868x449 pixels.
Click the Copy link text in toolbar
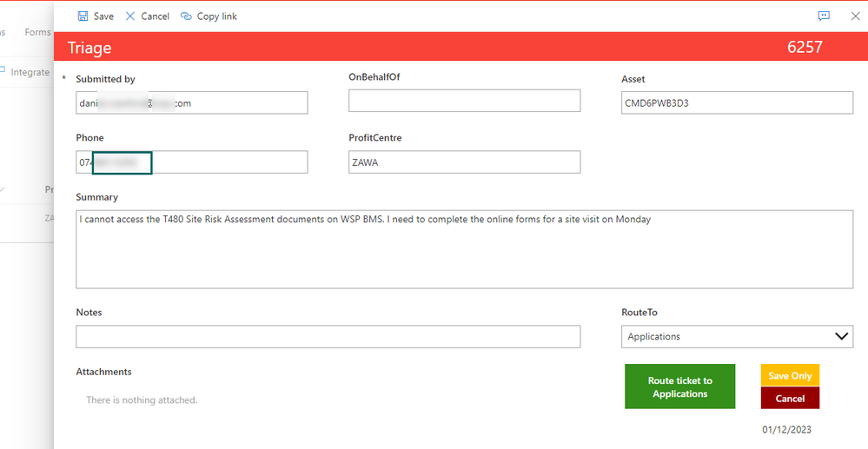[217, 16]
